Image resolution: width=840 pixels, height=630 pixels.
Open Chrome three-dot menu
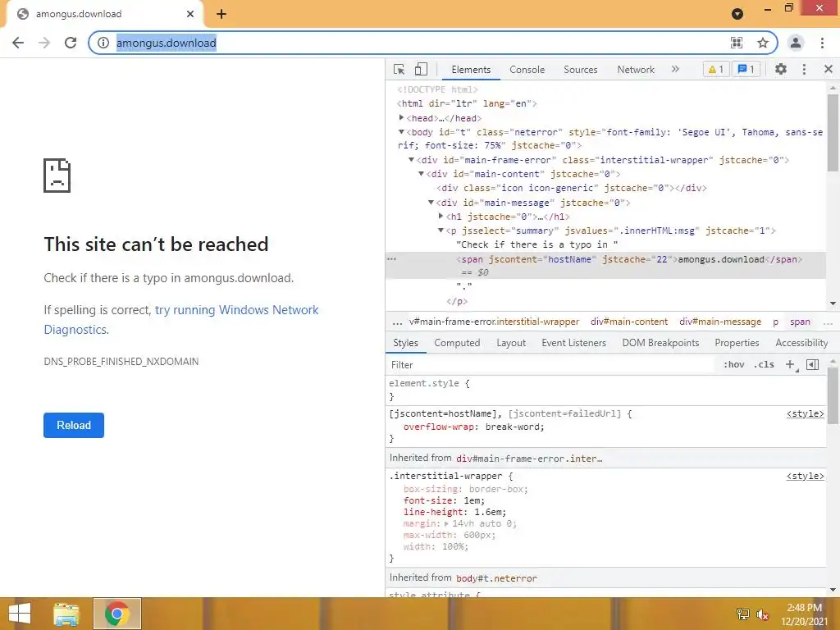822,43
